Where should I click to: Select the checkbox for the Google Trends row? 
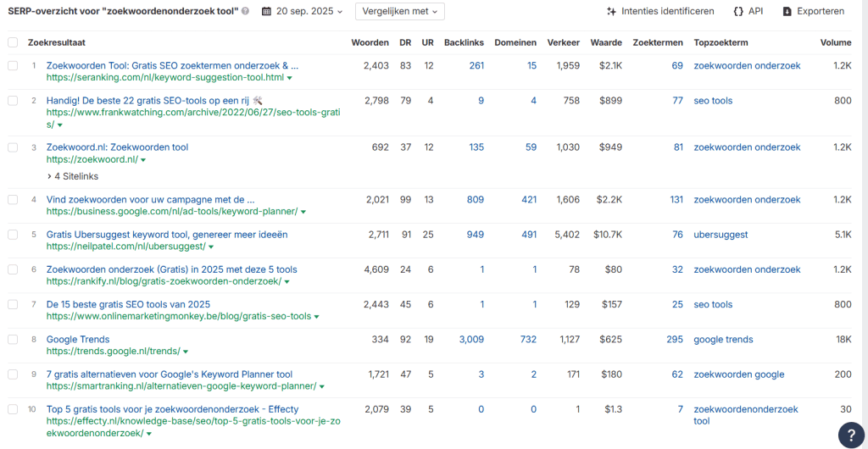[x=12, y=340]
